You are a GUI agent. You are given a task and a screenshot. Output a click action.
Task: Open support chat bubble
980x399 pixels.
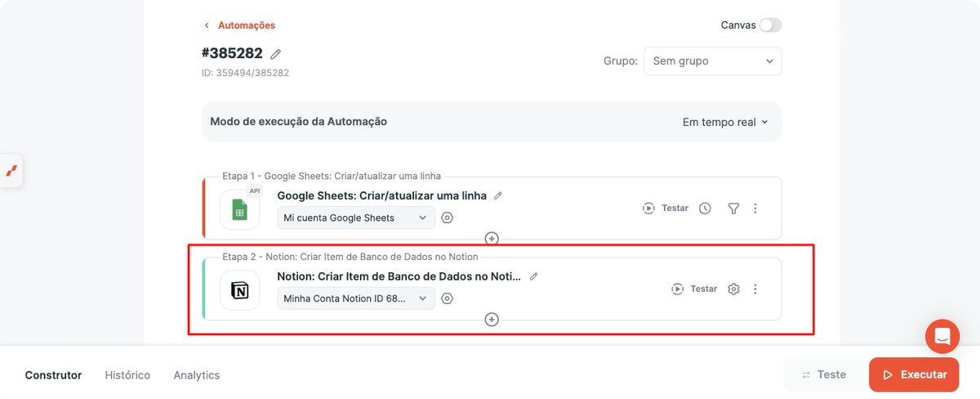tap(942, 336)
